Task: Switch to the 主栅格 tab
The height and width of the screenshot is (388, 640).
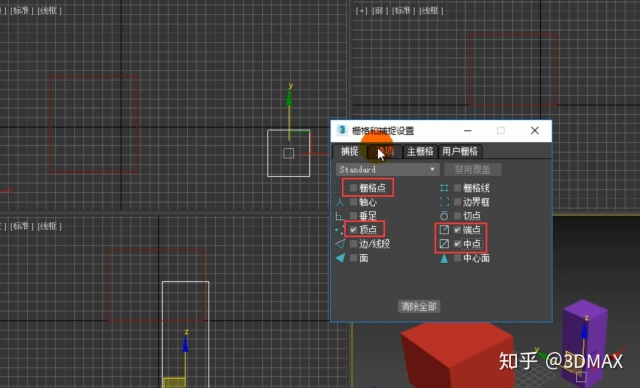Action: tap(420, 151)
